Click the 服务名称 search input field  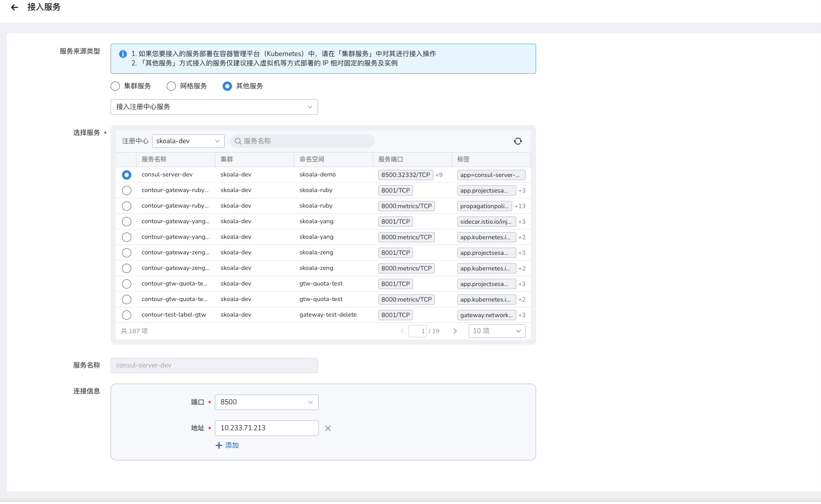click(306, 141)
